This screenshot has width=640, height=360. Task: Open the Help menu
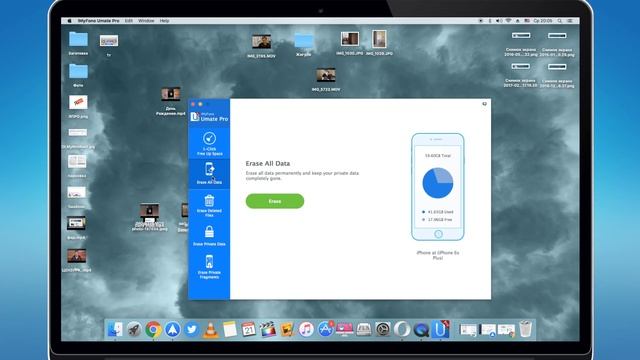click(164, 21)
